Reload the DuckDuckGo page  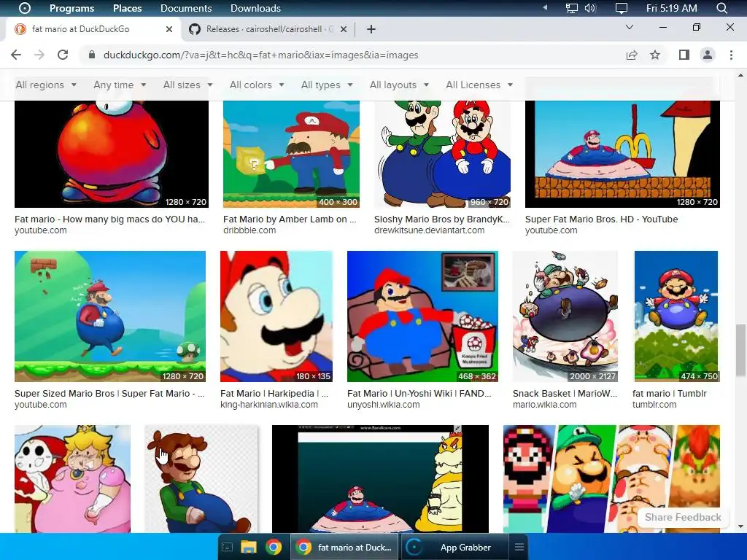click(63, 55)
